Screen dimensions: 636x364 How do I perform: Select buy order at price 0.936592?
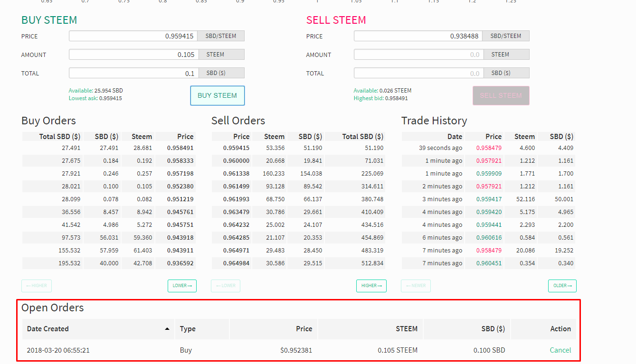coord(109,263)
